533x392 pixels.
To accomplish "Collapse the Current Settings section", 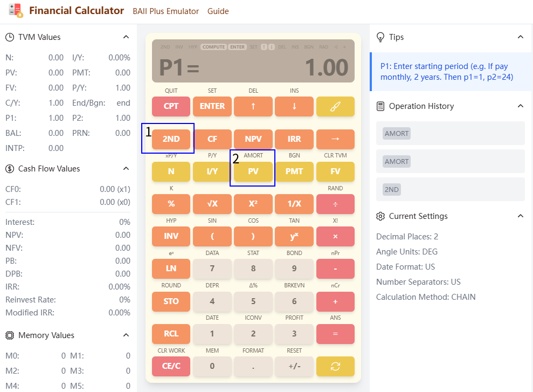I will click(x=520, y=216).
